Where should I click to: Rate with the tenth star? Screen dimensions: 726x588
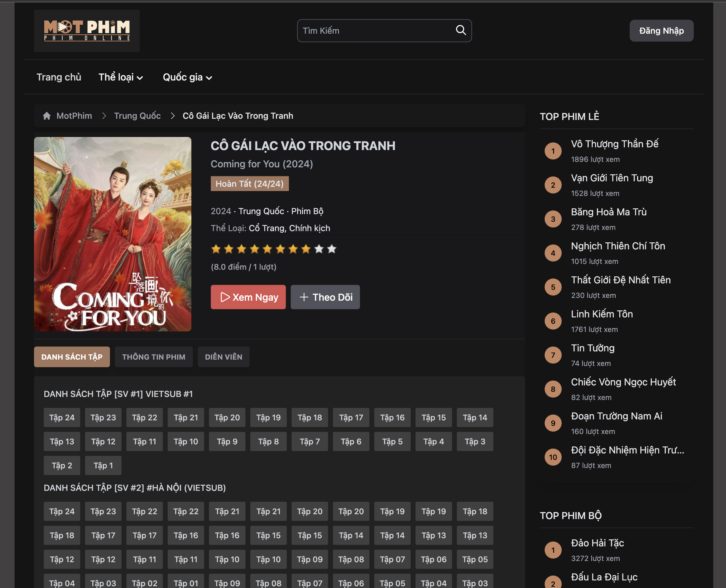[x=332, y=249]
